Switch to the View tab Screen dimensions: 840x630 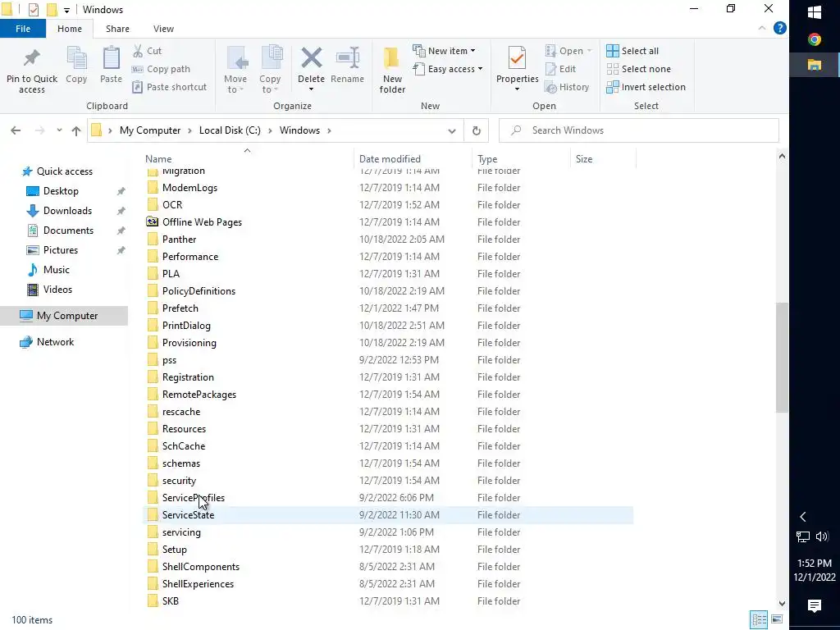point(163,29)
